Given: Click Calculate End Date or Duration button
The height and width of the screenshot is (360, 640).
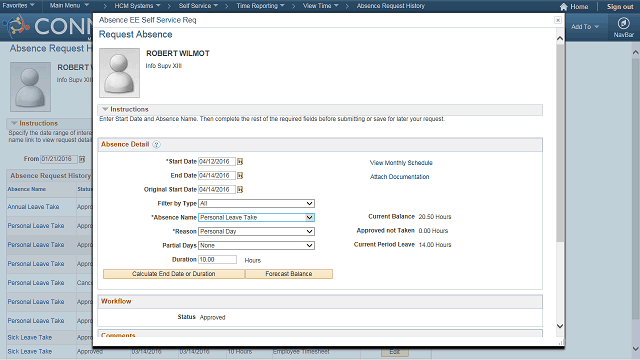Looking at the screenshot, I should pyautogui.click(x=174, y=274).
